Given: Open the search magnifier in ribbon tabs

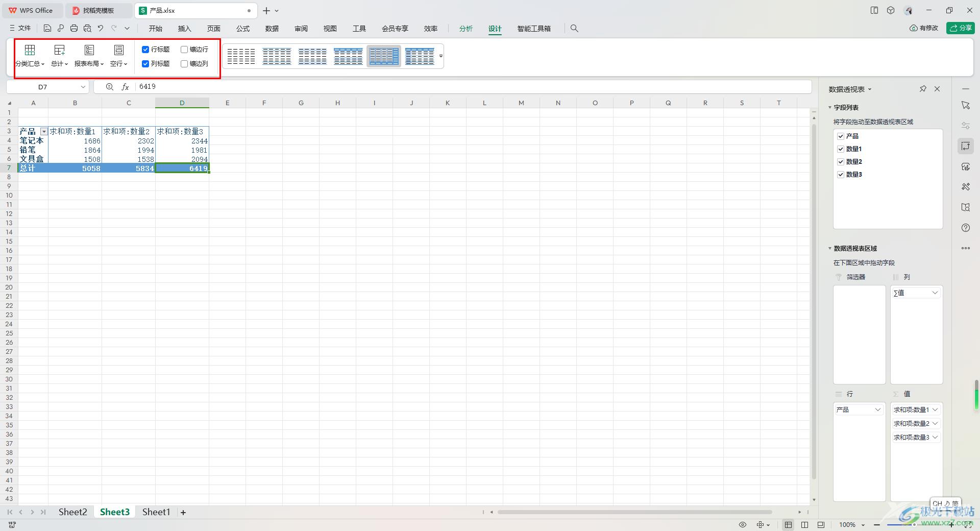Looking at the screenshot, I should point(574,29).
